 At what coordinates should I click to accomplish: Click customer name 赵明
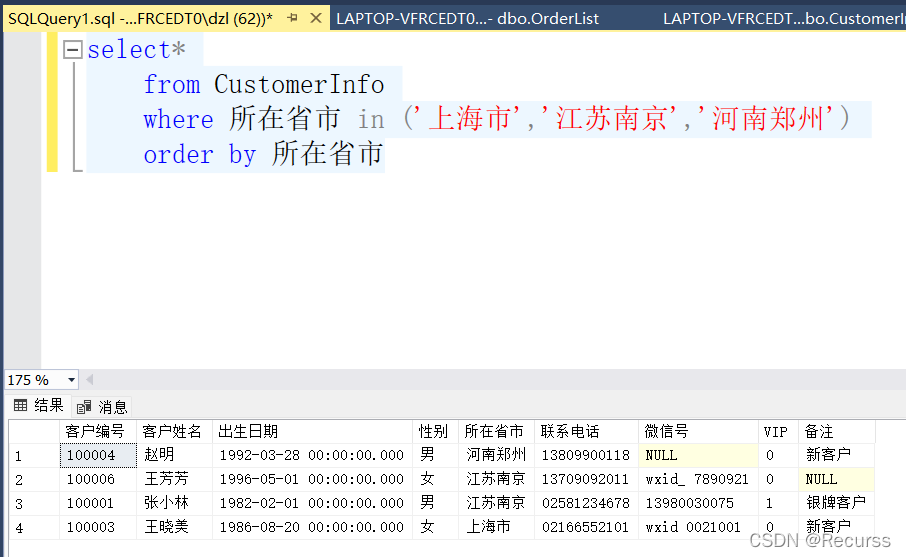pyautogui.click(x=174, y=455)
